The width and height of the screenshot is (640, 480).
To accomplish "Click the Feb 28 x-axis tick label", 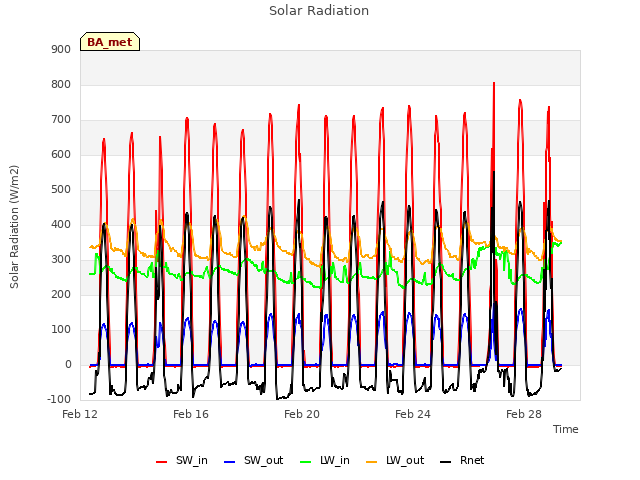I will tap(524, 414).
